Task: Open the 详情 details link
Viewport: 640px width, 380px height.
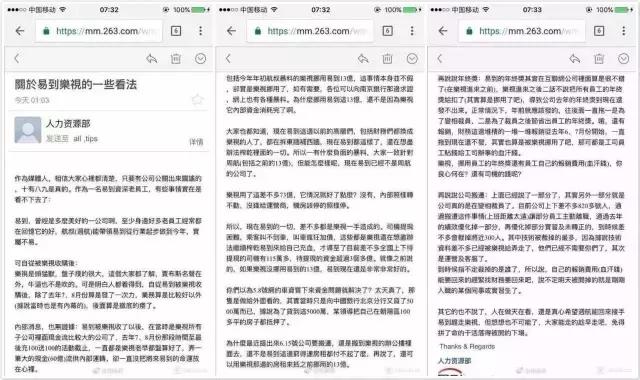Action: [x=196, y=142]
